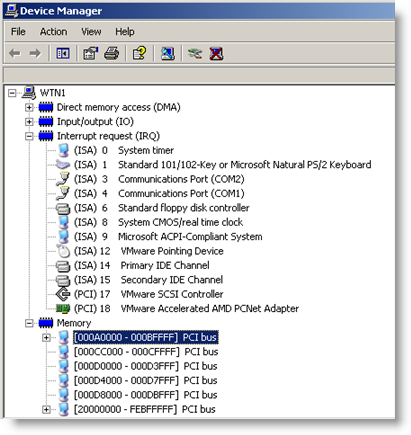Screen dimensions: 411x435
Task: Open the File menu
Action: click(18, 32)
